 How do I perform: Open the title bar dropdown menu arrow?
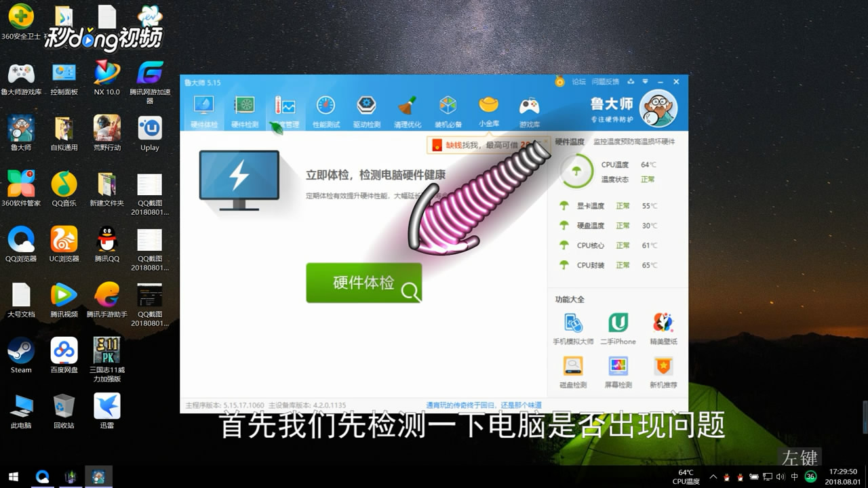point(645,81)
